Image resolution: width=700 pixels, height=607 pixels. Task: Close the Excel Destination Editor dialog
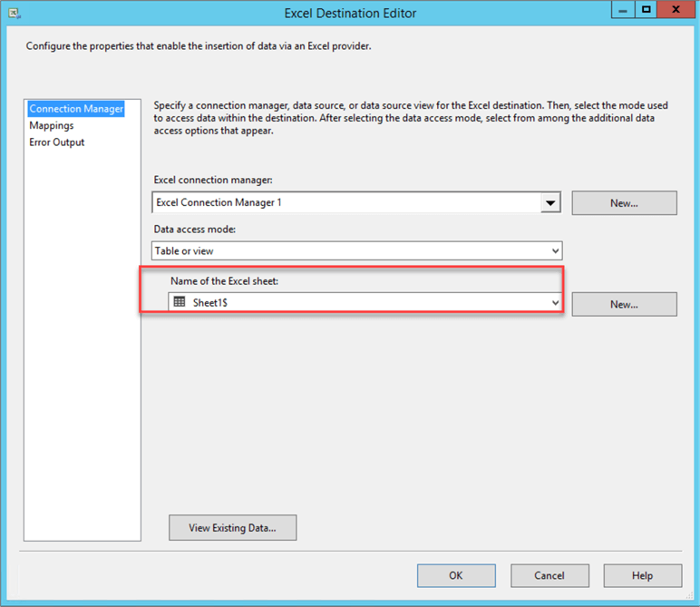tap(677, 10)
